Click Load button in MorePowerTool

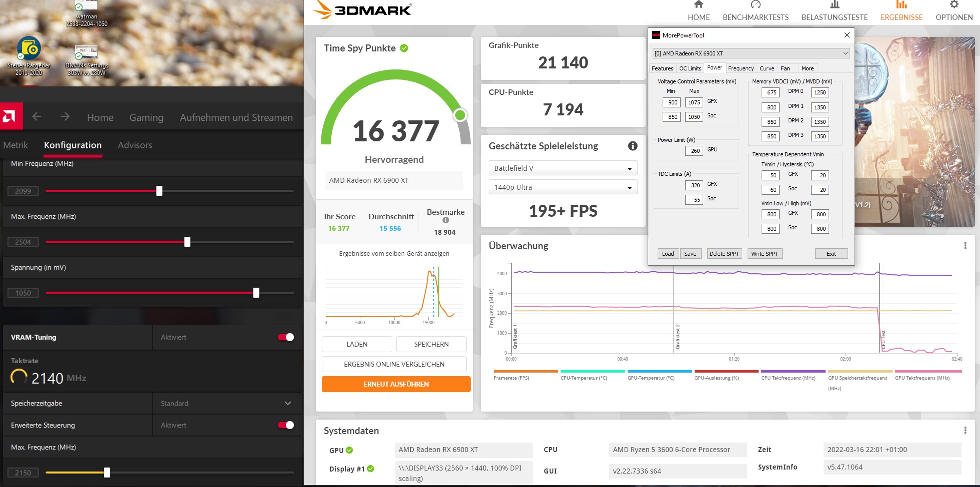coord(668,254)
